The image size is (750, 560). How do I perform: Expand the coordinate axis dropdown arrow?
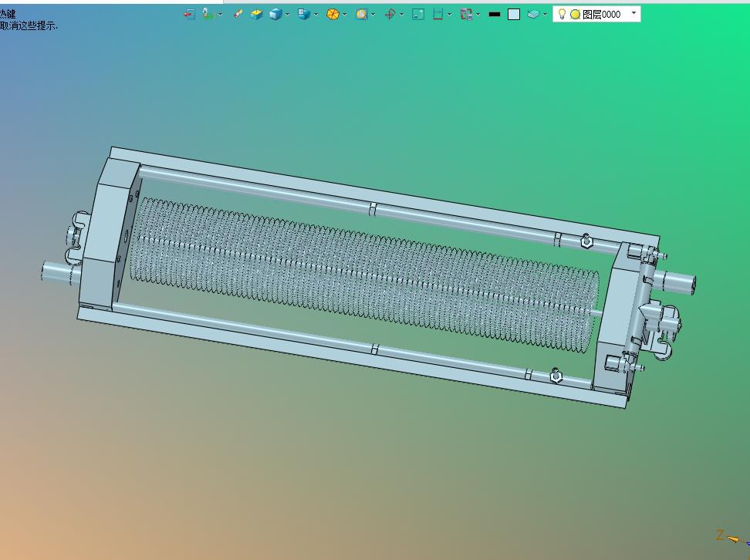pos(401,15)
